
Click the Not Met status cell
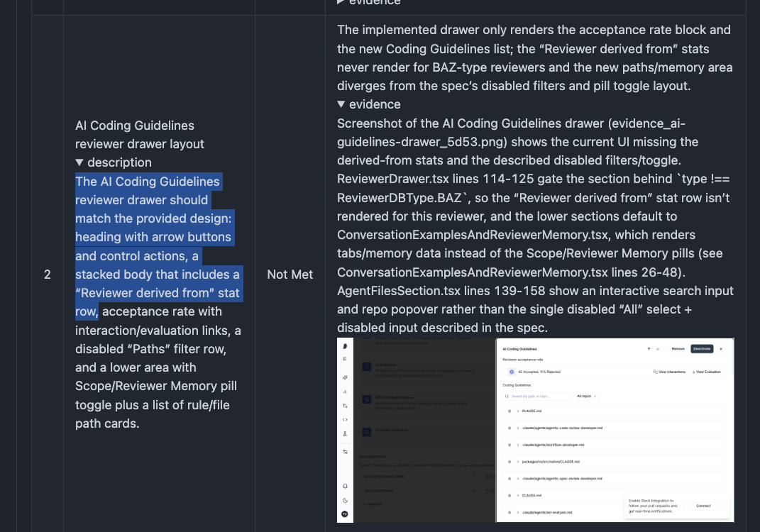click(x=290, y=275)
